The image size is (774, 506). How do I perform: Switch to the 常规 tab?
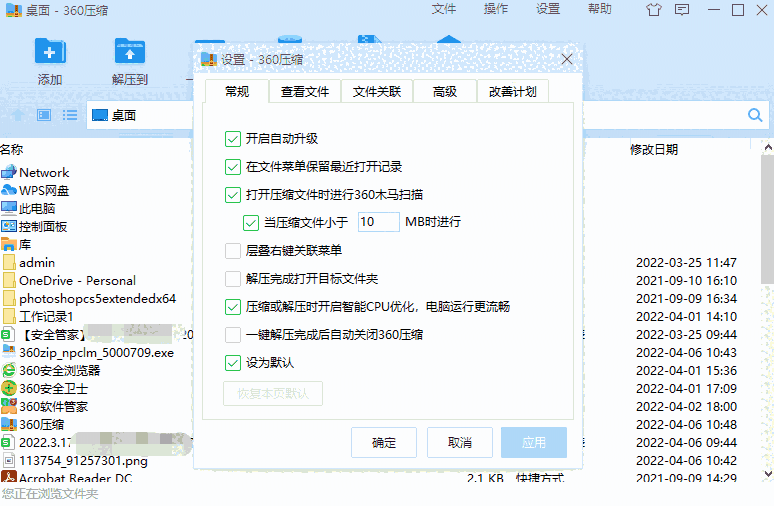[x=237, y=91]
